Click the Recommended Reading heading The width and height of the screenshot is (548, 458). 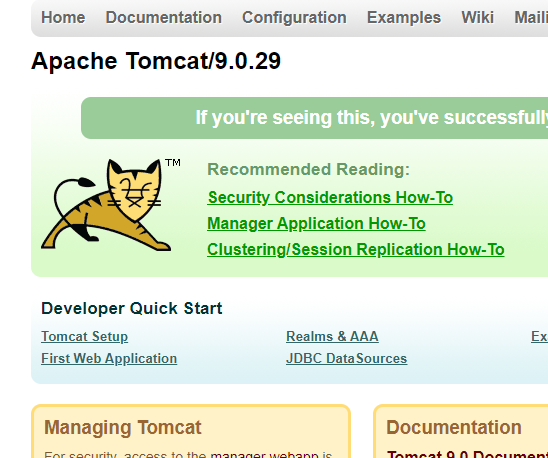(308, 169)
